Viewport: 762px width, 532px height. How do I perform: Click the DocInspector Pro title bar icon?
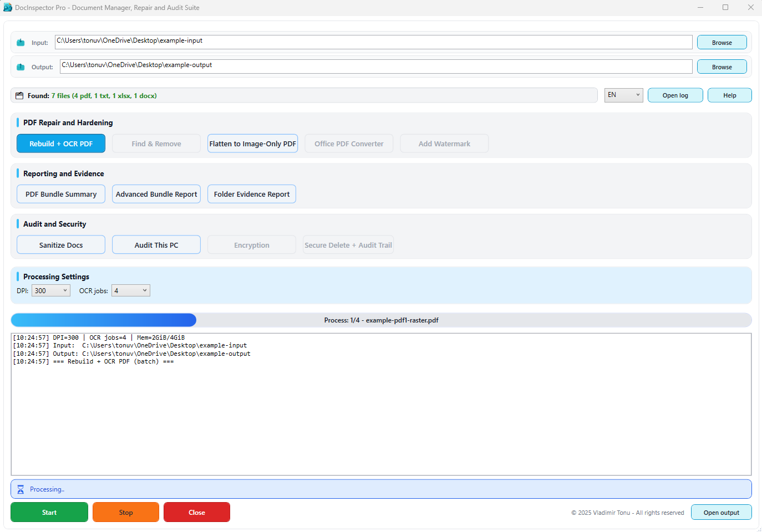(7, 7)
